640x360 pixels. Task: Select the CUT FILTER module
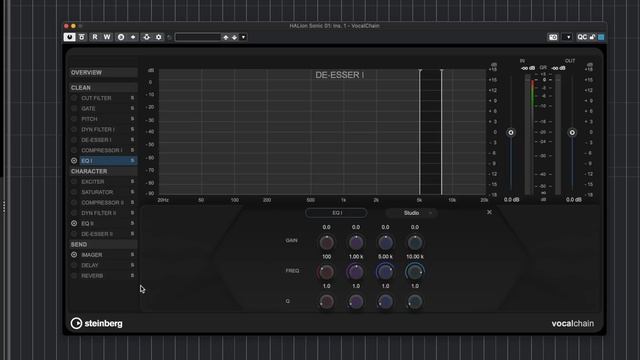96,98
